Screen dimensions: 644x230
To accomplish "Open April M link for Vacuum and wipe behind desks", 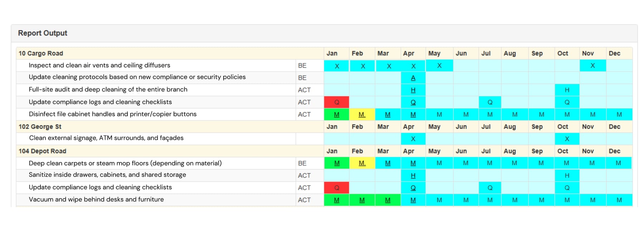I will (x=413, y=200).
